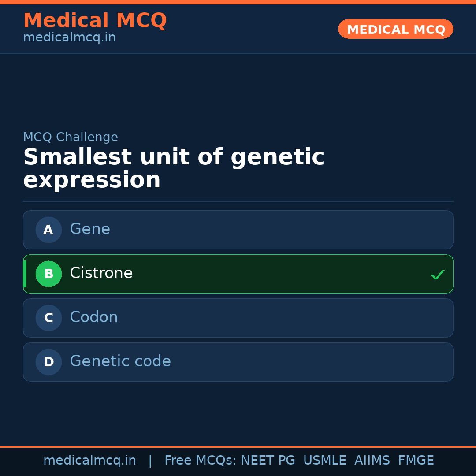Expand the Codon option row
The width and height of the screenshot is (476, 476).
(238, 318)
